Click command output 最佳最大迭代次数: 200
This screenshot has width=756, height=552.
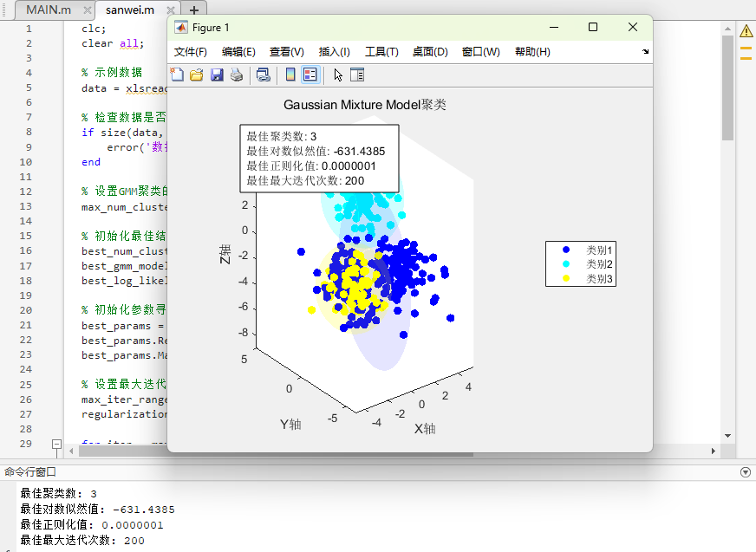coord(82,541)
